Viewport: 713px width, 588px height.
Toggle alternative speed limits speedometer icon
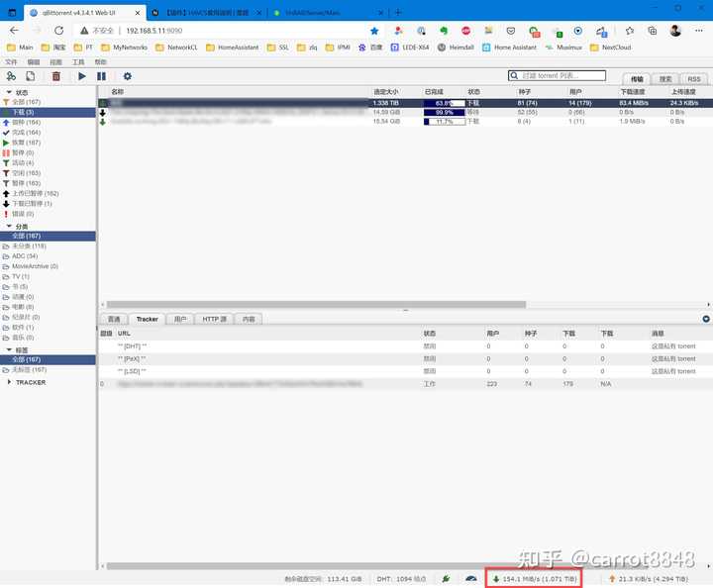point(471,578)
